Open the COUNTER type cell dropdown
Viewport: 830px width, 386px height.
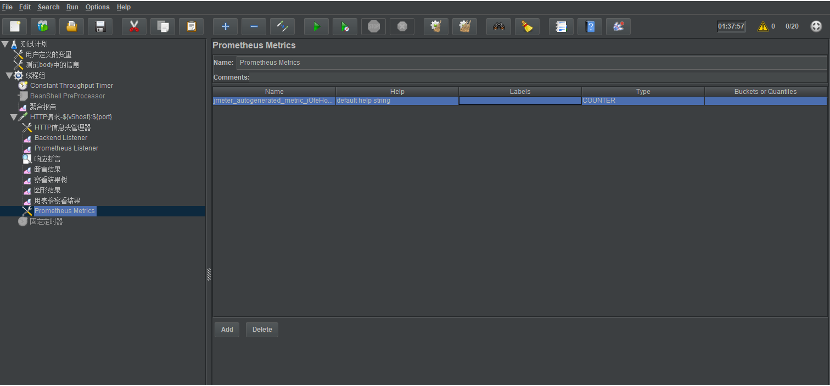pos(643,101)
